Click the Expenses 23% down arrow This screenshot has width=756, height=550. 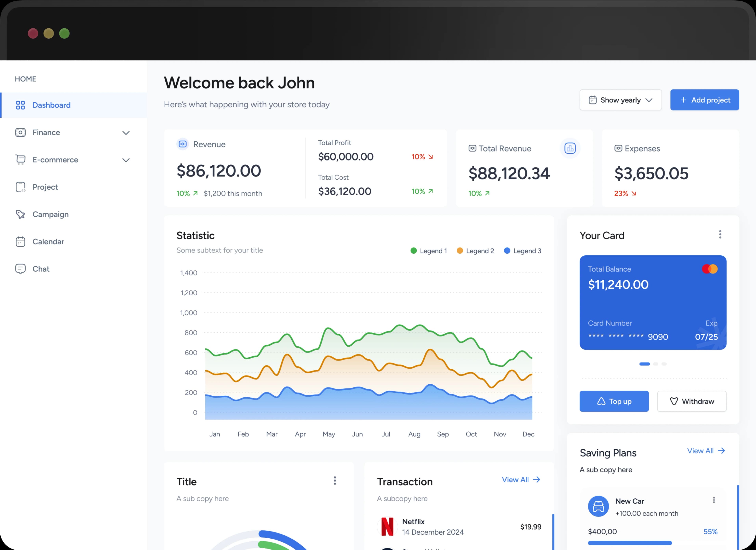pos(634,193)
